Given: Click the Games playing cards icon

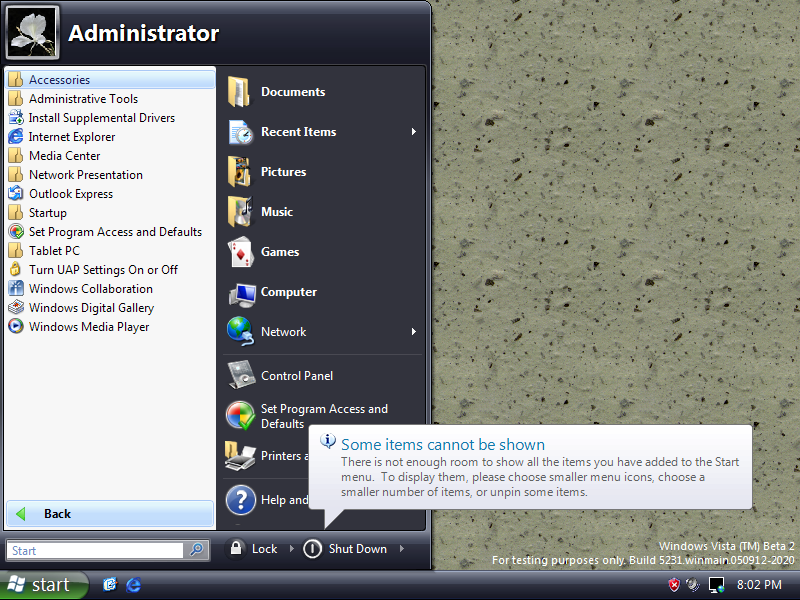Looking at the screenshot, I should (x=241, y=252).
